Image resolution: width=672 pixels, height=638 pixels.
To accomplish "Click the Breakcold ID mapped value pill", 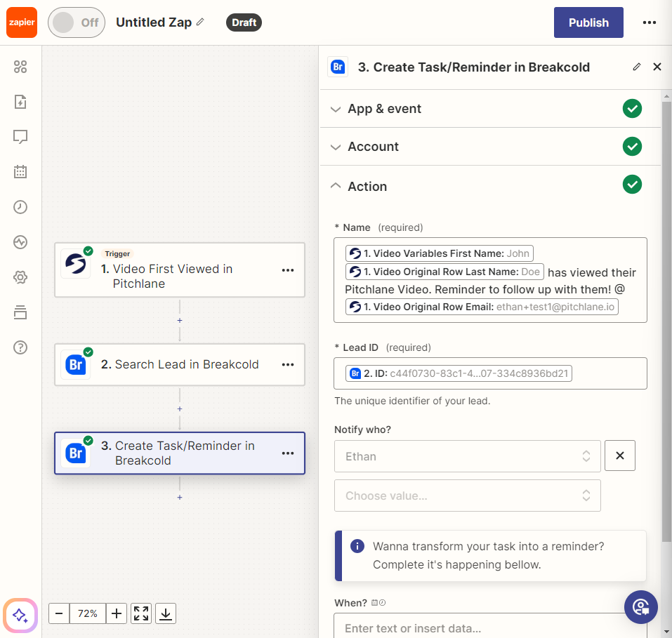I will point(459,373).
